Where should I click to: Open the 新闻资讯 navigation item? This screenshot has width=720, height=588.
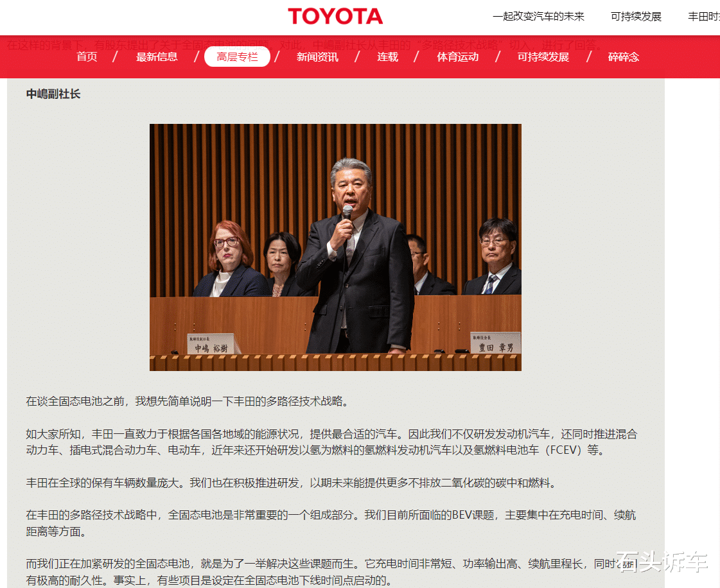(x=317, y=57)
